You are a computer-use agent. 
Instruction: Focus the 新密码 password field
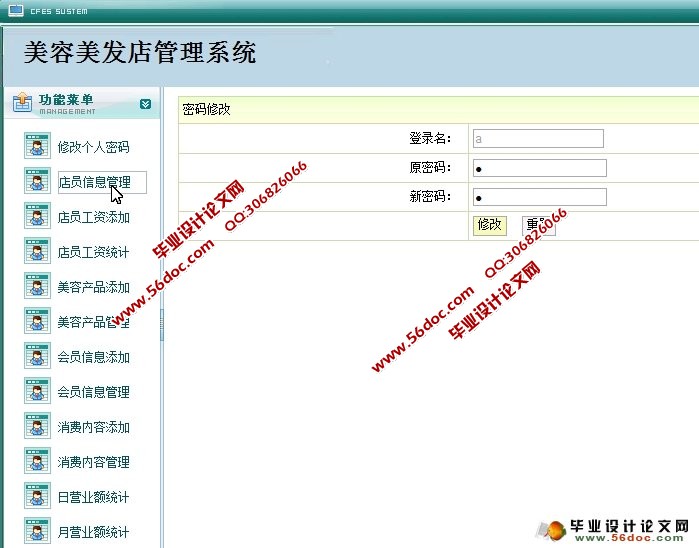(x=539, y=197)
